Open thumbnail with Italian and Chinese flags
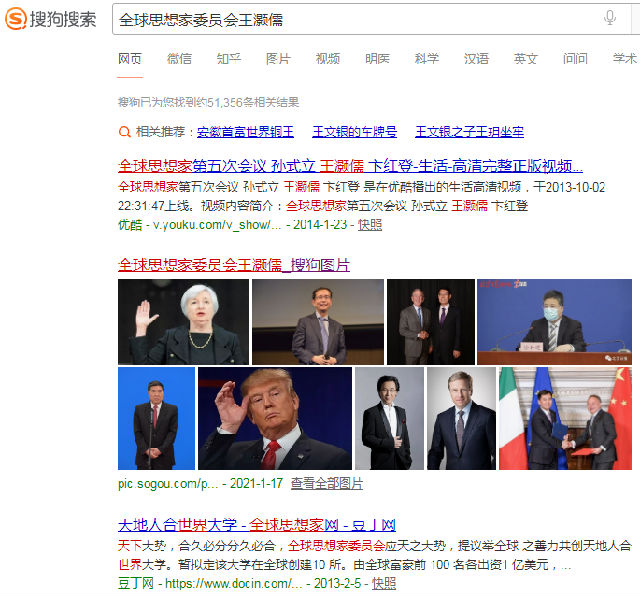This screenshot has height=596, width=640. coord(565,418)
